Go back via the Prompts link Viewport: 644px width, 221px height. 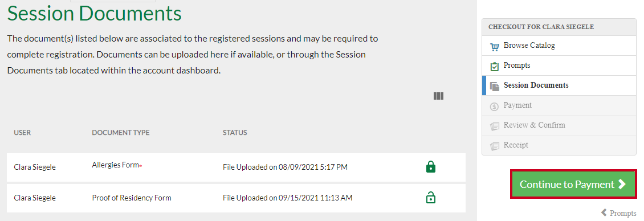tap(618, 213)
